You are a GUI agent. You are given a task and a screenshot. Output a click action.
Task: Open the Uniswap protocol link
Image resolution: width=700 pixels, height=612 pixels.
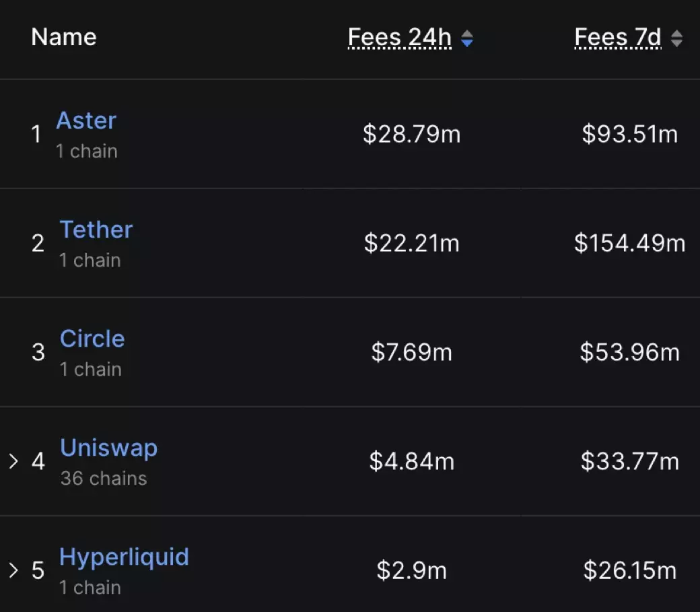pos(108,448)
